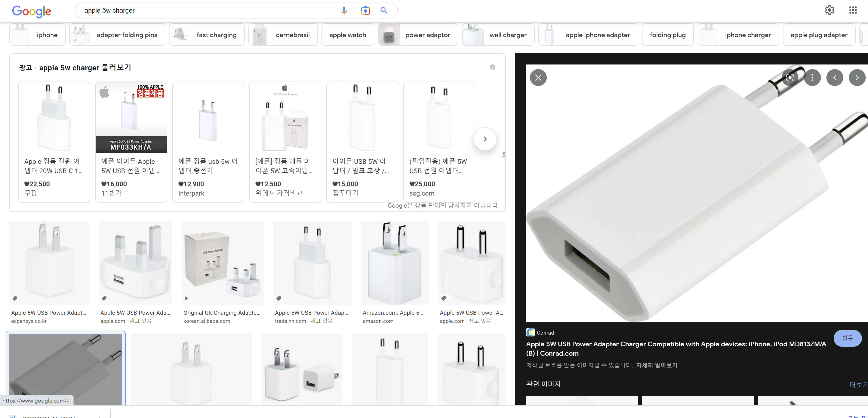Click the blue 방문 visit button
The image size is (868, 418).
[x=847, y=338]
